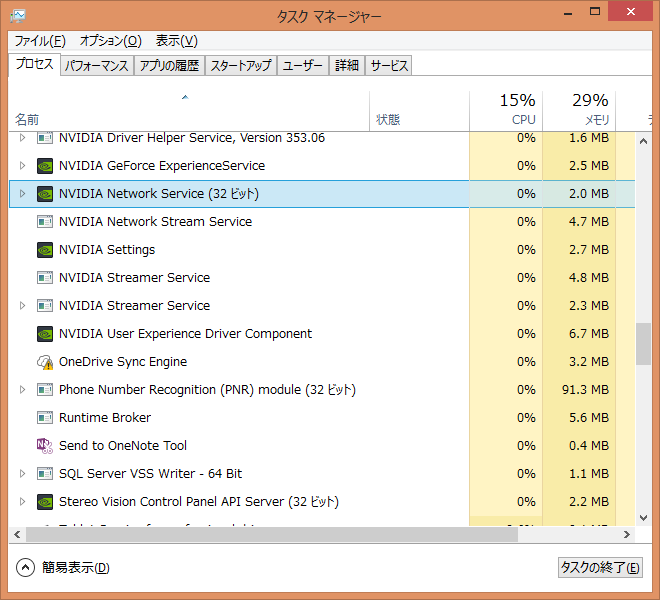Select SQL Server VSS Writer - 64 Bit name

[x=150, y=474]
